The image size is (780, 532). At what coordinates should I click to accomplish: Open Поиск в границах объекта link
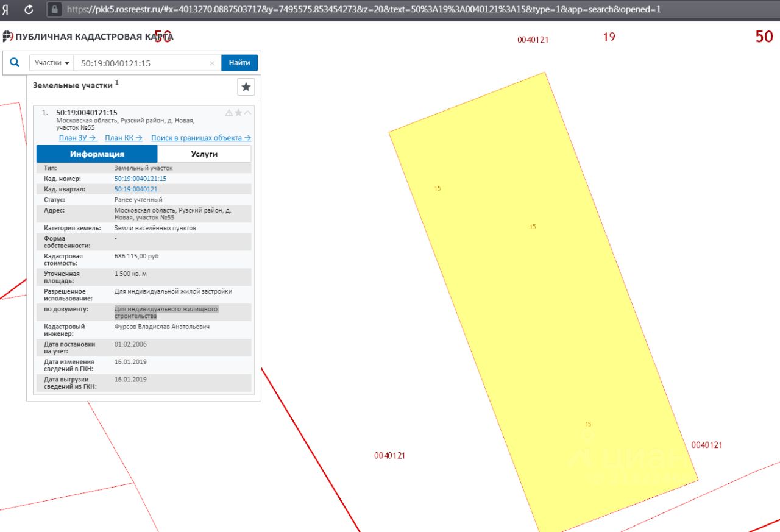(x=201, y=138)
